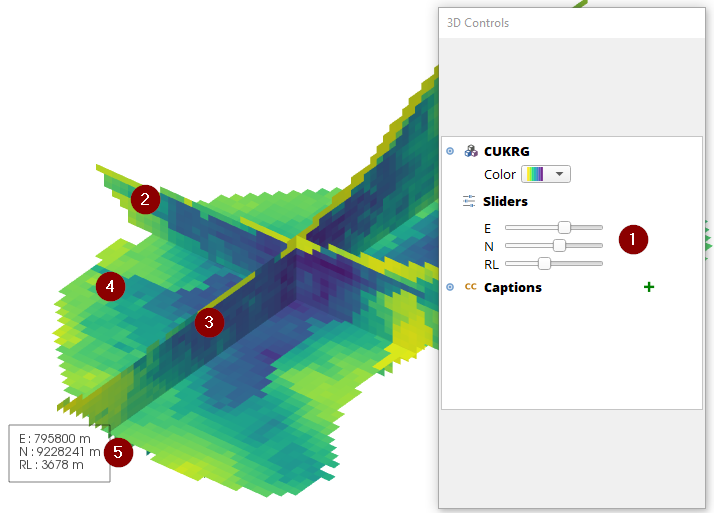Screen dimensions: 714x513
Task: Click red callout marker 2 on model
Action: click(145, 199)
